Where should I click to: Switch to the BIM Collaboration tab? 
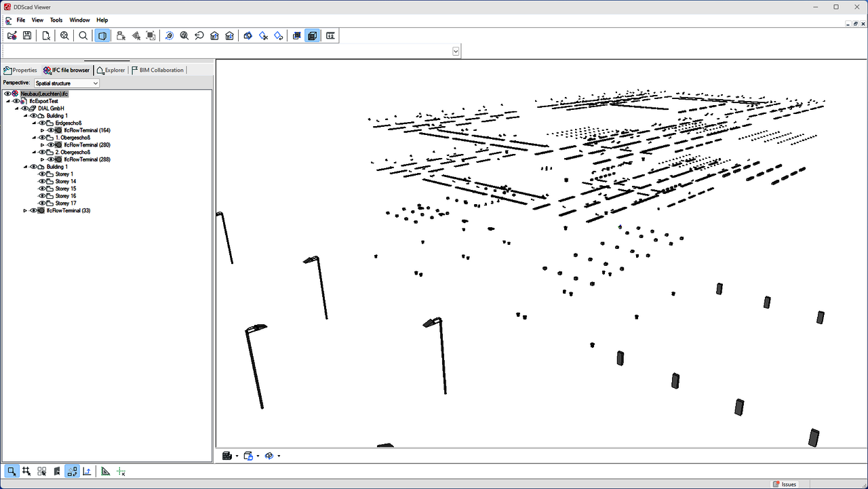(x=157, y=70)
